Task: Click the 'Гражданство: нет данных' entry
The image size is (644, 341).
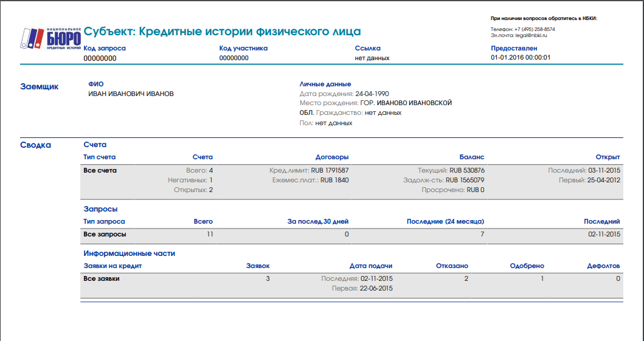Action: coord(359,112)
